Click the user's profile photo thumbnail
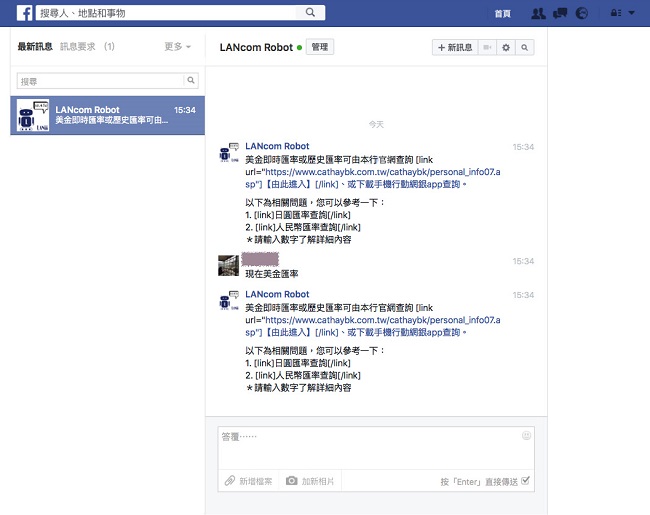 (x=228, y=265)
